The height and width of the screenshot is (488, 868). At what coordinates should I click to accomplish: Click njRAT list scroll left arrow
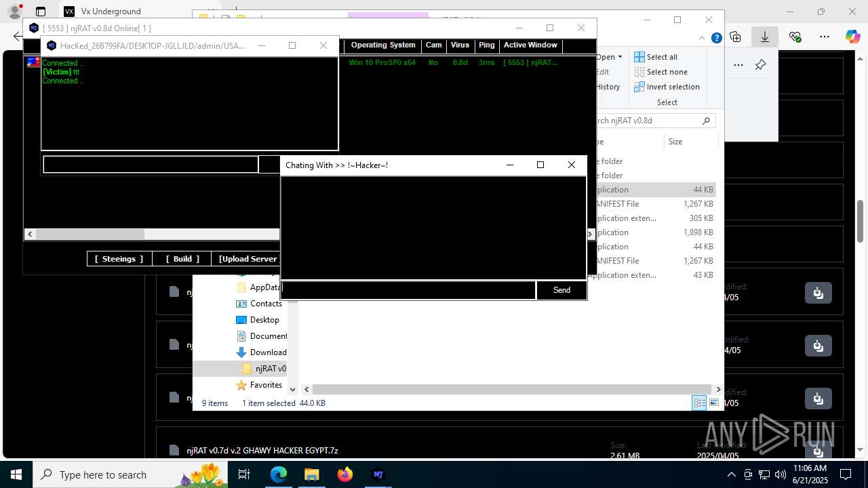(30, 234)
